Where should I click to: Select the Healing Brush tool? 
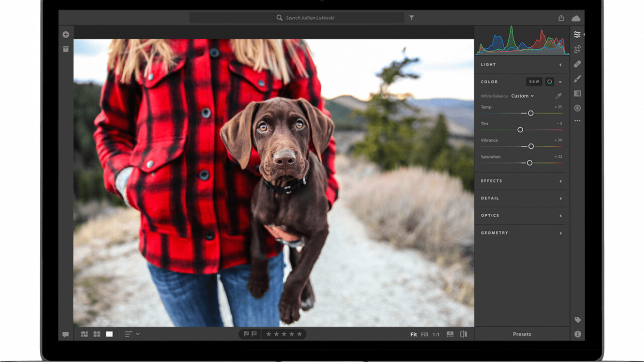(577, 64)
